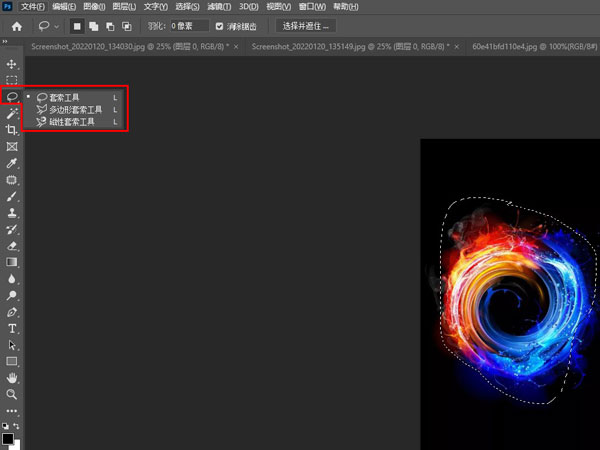The width and height of the screenshot is (600, 450).
Task: Choose the Brush tool
Action: [12, 196]
